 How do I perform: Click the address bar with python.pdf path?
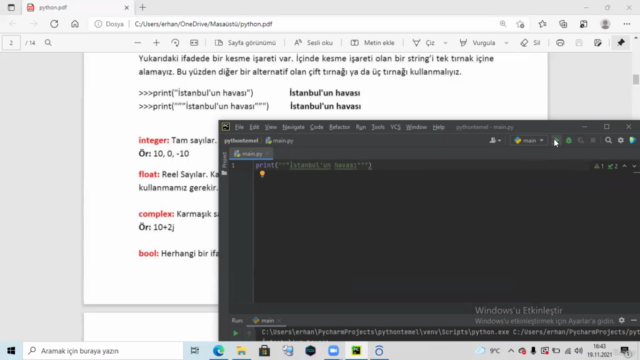point(203,24)
